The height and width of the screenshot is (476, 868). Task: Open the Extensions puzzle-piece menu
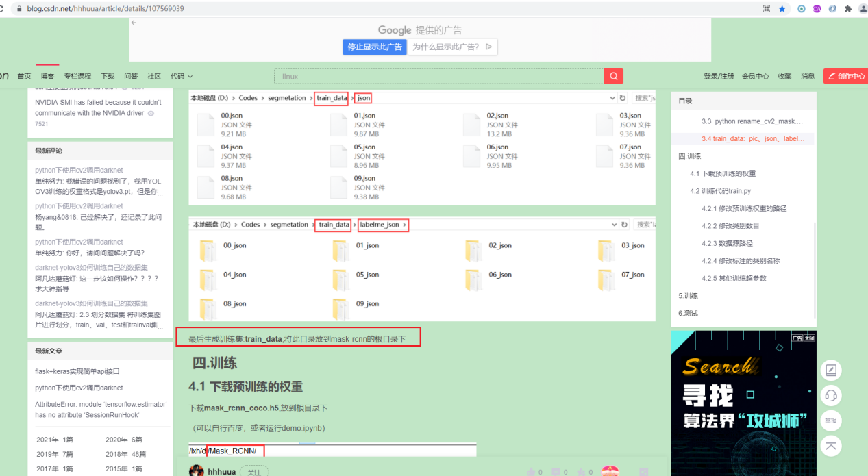847,9
